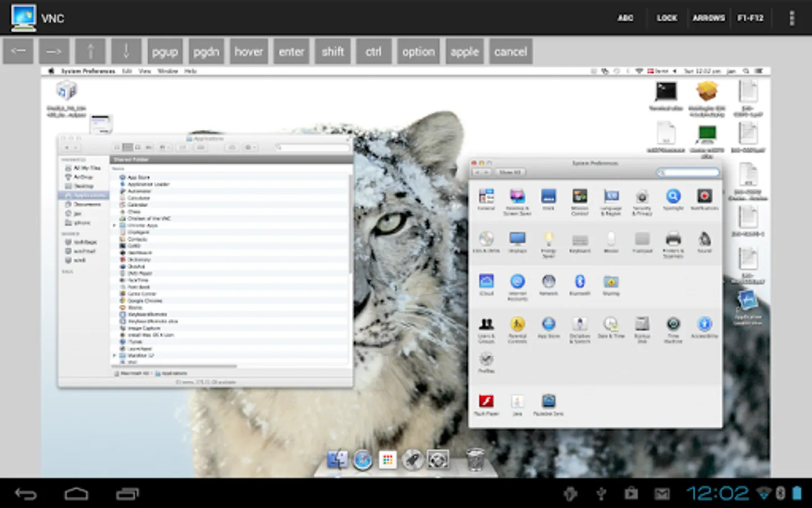
Task: Open the Finder arrange-by dropdown
Action: [164, 147]
